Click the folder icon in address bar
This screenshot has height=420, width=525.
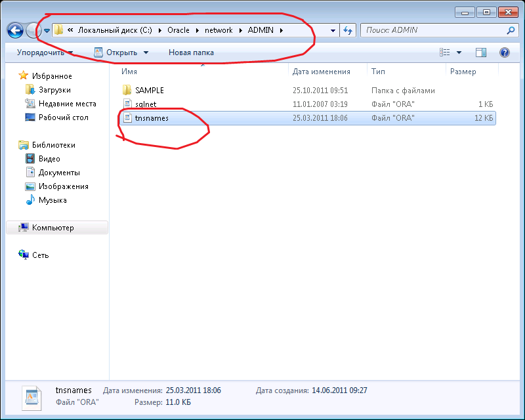point(58,30)
